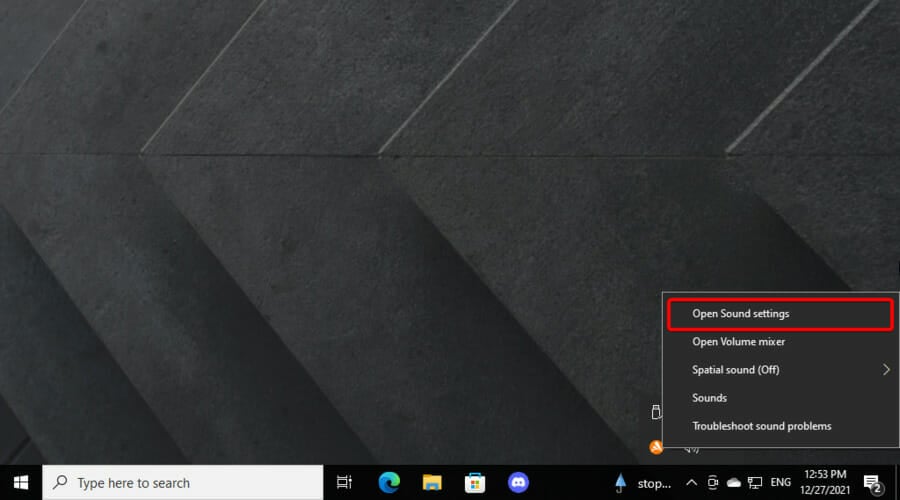
Task: Switch input language via ENG indicator
Action: click(781, 483)
